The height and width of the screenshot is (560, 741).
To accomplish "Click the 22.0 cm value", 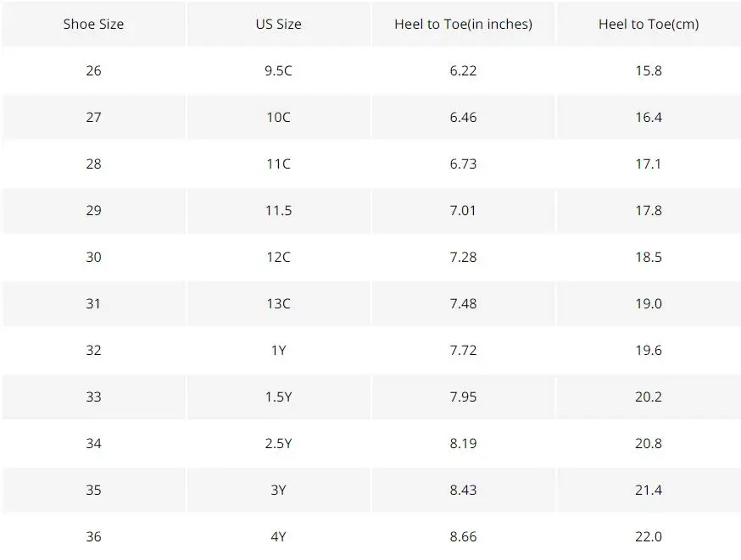I will pyautogui.click(x=649, y=536).
